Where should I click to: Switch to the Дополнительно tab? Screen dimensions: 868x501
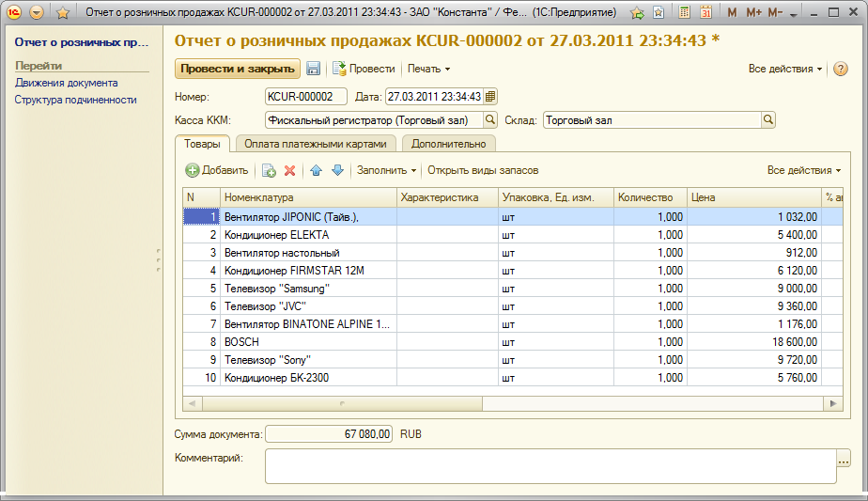click(x=448, y=144)
